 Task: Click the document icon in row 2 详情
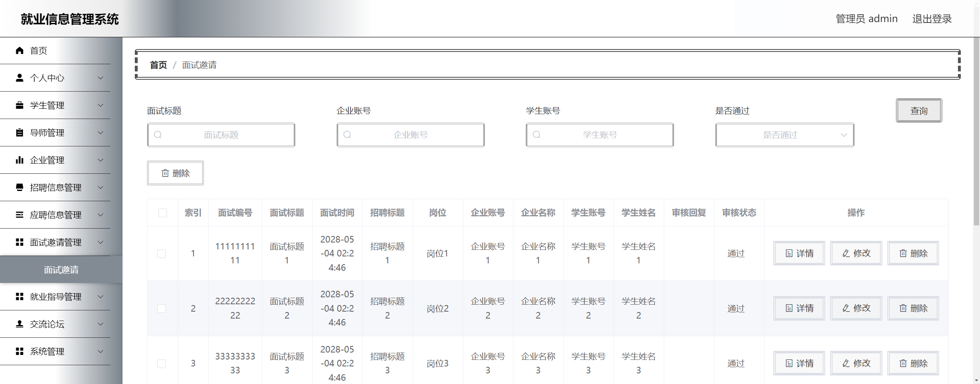[789, 308]
